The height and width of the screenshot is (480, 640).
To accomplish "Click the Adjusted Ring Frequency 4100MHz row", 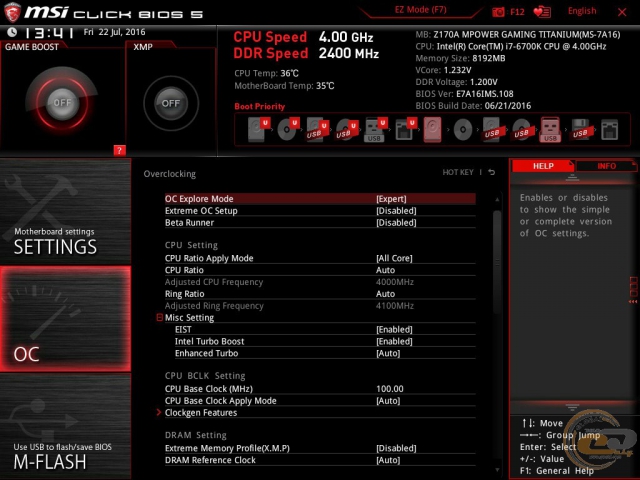I will pyautogui.click(x=320, y=306).
